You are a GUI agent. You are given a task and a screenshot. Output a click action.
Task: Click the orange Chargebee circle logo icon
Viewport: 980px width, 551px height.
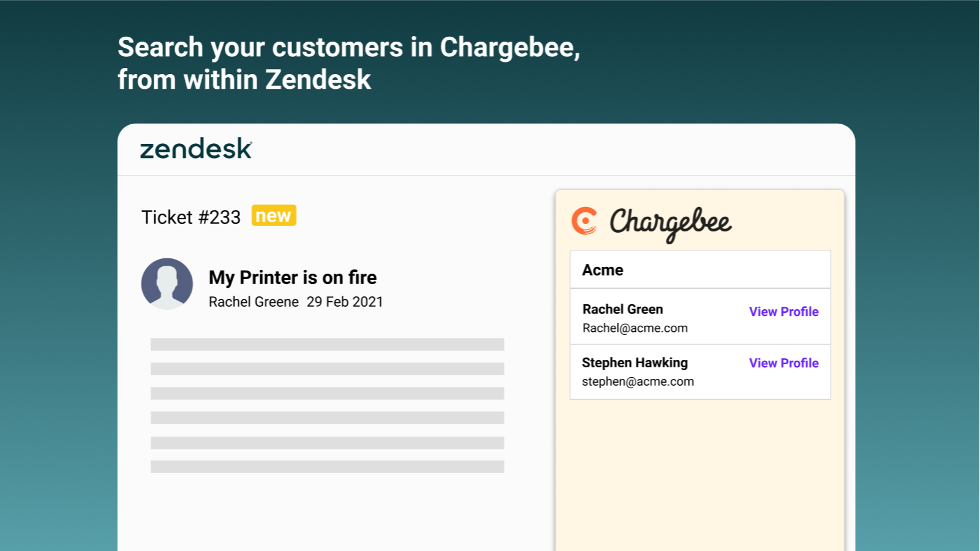tap(584, 221)
